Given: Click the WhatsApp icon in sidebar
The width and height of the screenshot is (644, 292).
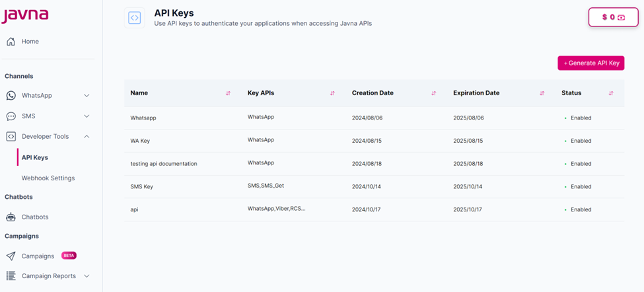Looking at the screenshot, I should pos(11,96).
